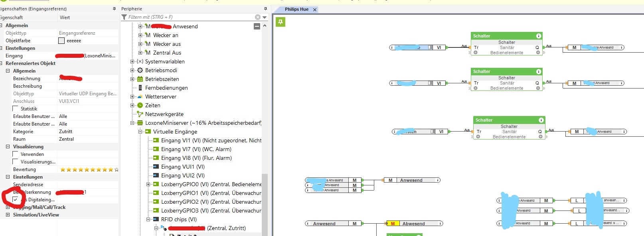The height and width of the screenshot is (236, 644).
Task: Click the green input icon of Eingang VI1
Action: tap(156, 140)
